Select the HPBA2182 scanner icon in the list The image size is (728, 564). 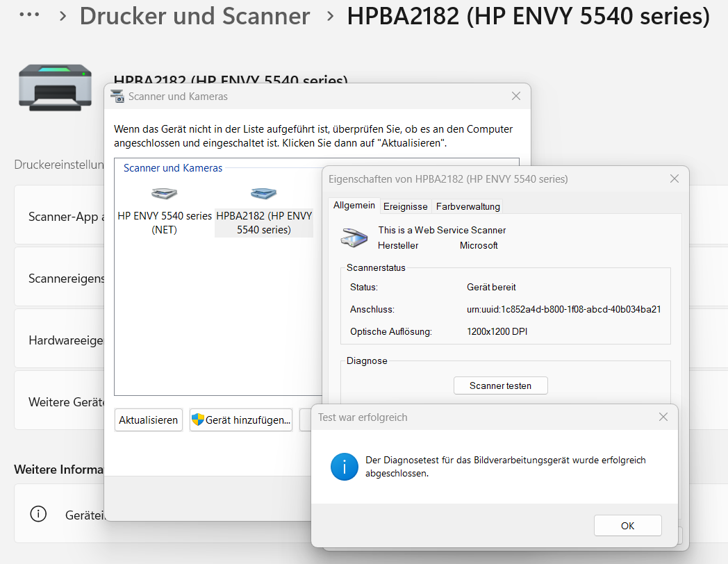point(263,193)
